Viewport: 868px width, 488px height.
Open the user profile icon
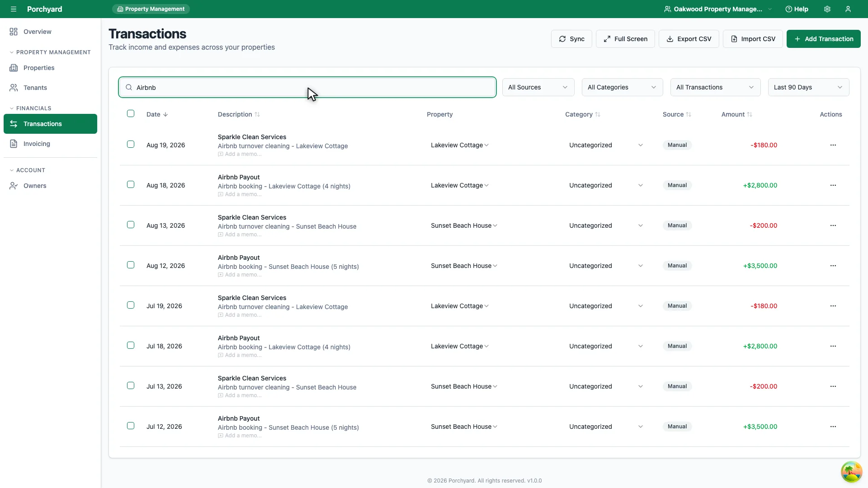click(x=848, y=9)
